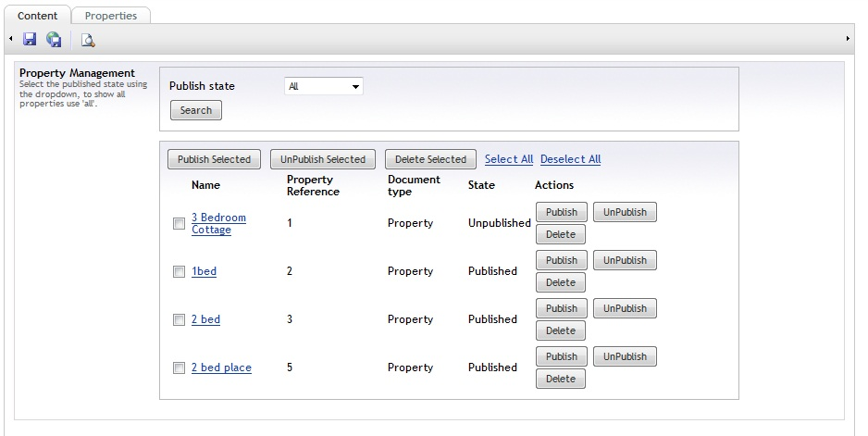Screen dimensions: 868x436
Task: Check the box beside 2 bed place
Action: click(180, 367)
